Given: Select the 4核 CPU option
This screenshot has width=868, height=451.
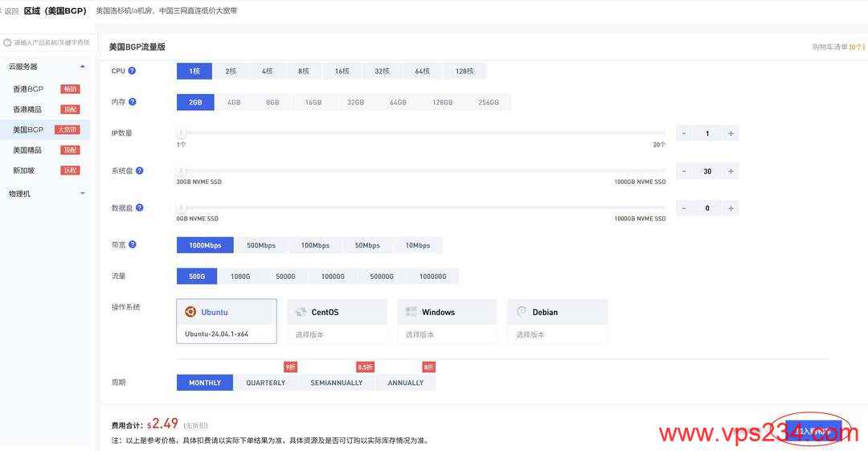Looking at the screenshot, I should (x=267, y=72).
